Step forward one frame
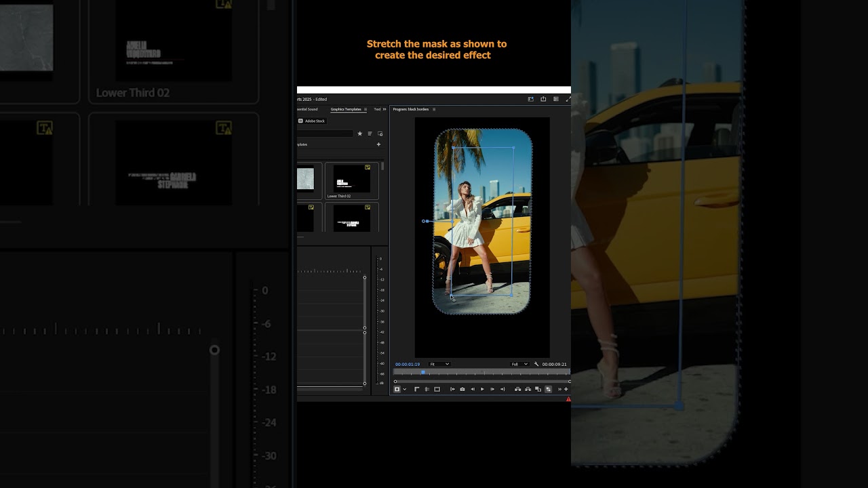 tap(492, 389)
